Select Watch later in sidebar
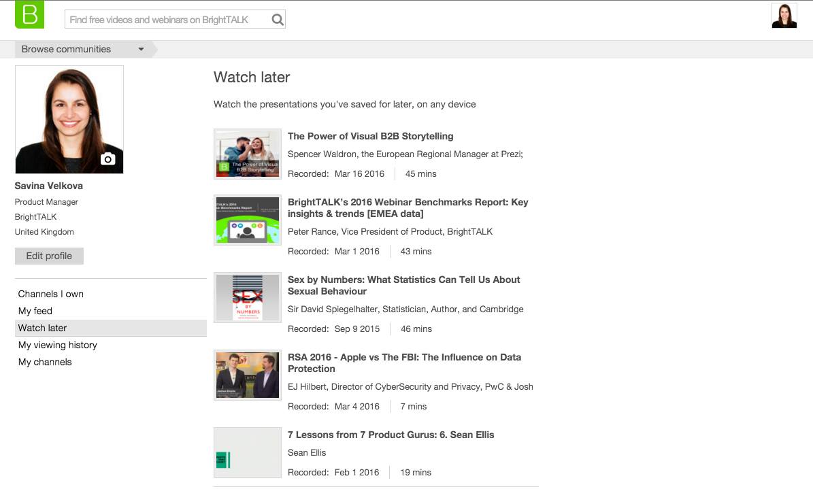The width and height of the screenshot is (813, 504). [111, 329]
